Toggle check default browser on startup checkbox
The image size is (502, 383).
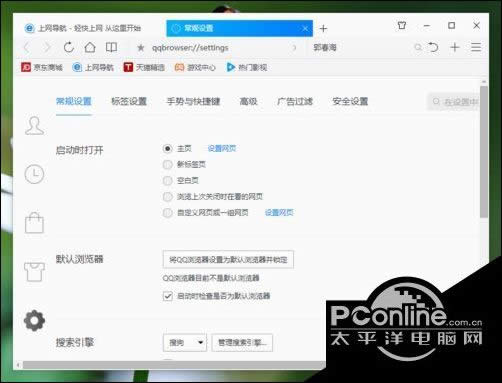[x=168, y=296]
